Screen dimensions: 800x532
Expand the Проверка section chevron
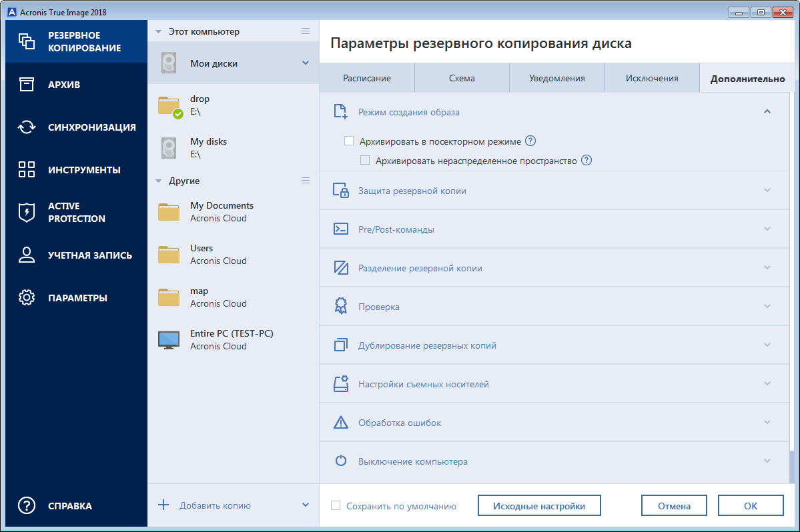click(767, 306)
